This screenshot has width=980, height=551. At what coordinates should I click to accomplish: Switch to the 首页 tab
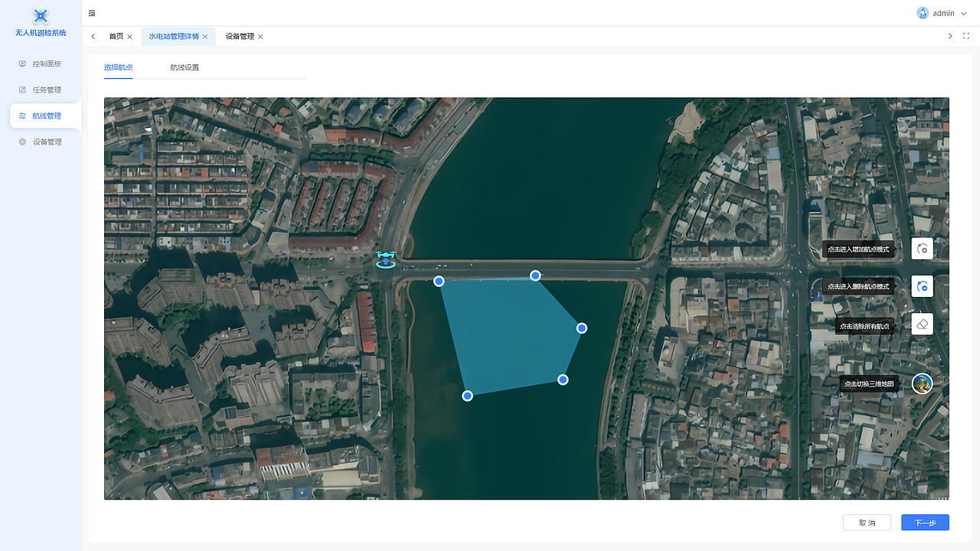coord(116,37)
